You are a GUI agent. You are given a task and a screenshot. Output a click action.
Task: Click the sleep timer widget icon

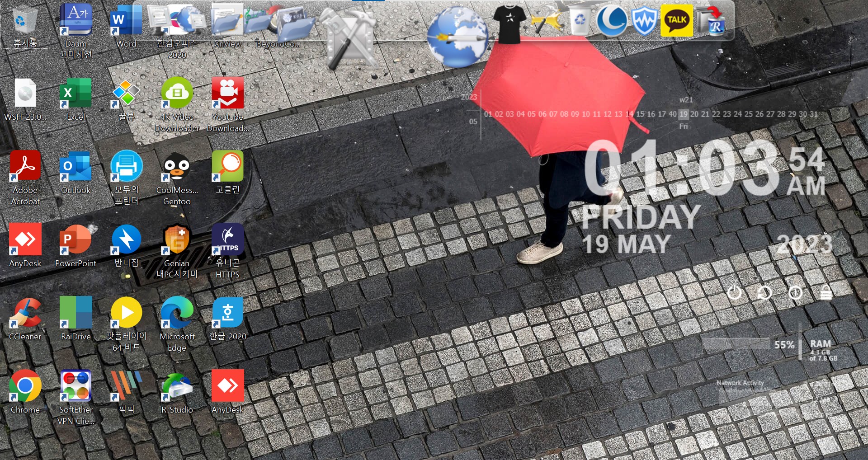(x=796, y=293)
